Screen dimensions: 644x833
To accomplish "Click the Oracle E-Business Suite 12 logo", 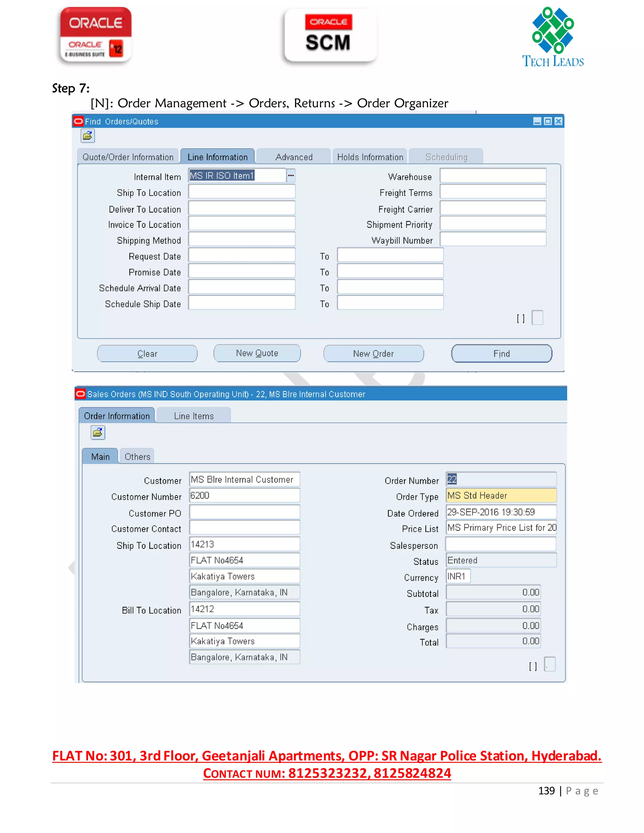I will [x=96, y=34].
